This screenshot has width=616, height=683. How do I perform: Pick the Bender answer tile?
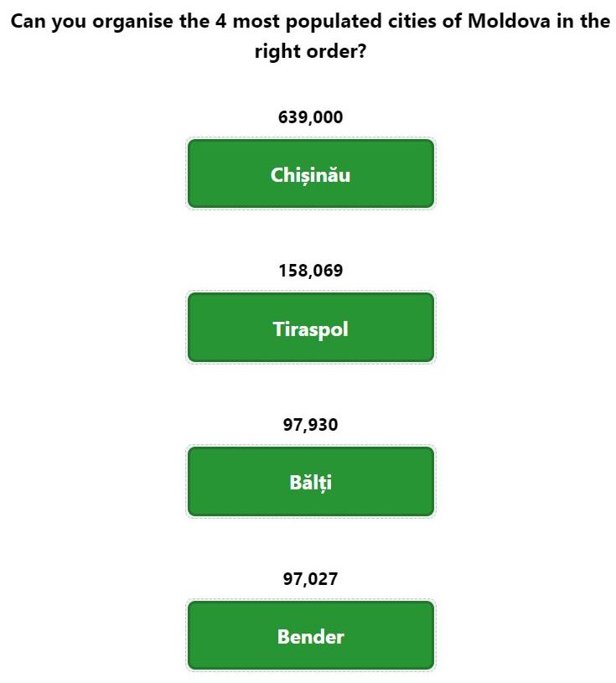click(311, 635)
